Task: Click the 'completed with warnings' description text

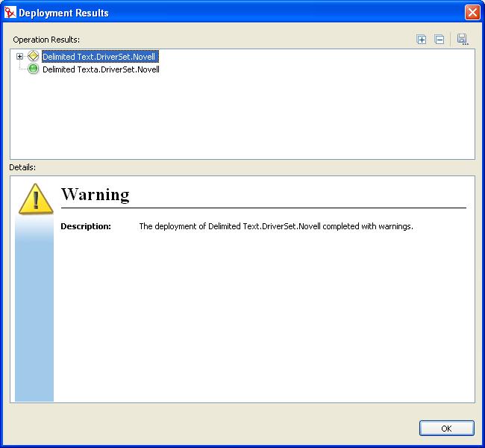Action: pyautogui.click(x=368, y=226)
